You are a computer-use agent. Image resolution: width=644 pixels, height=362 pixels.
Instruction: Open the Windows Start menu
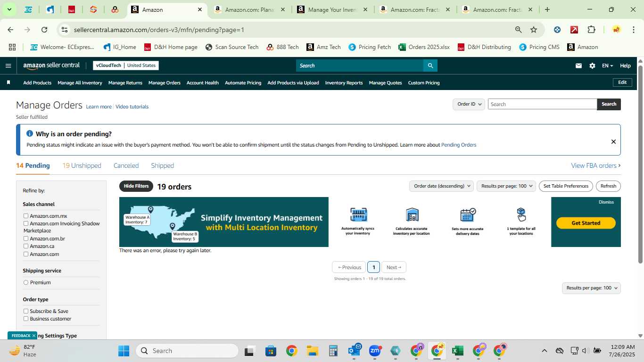click(124, 351)
